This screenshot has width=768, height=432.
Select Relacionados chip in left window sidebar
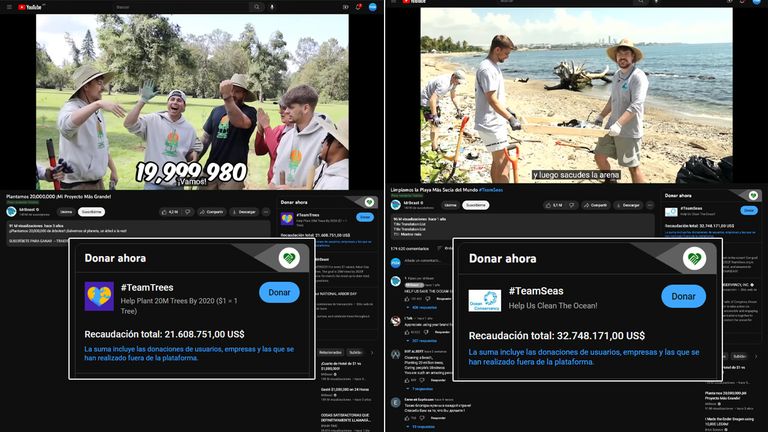(x=331, y=353)
